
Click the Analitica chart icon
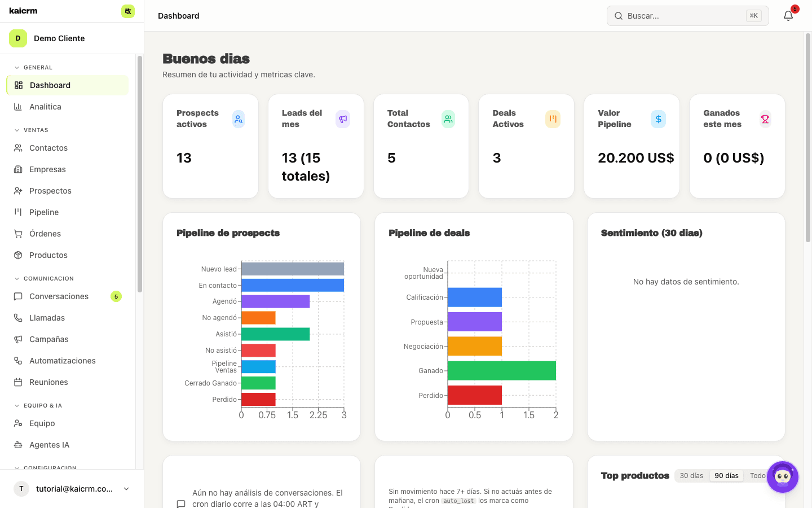(18, 107)
